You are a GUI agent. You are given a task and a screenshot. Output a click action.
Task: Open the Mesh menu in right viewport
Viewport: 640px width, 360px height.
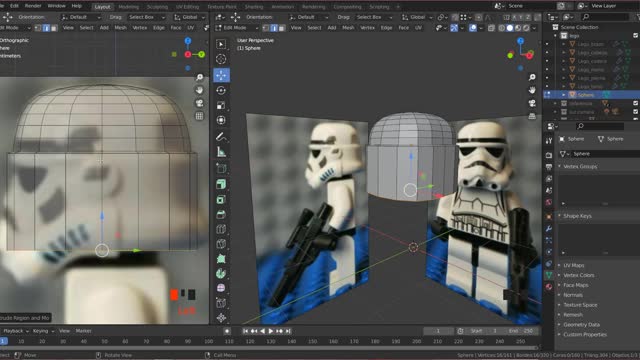(348, 28)
